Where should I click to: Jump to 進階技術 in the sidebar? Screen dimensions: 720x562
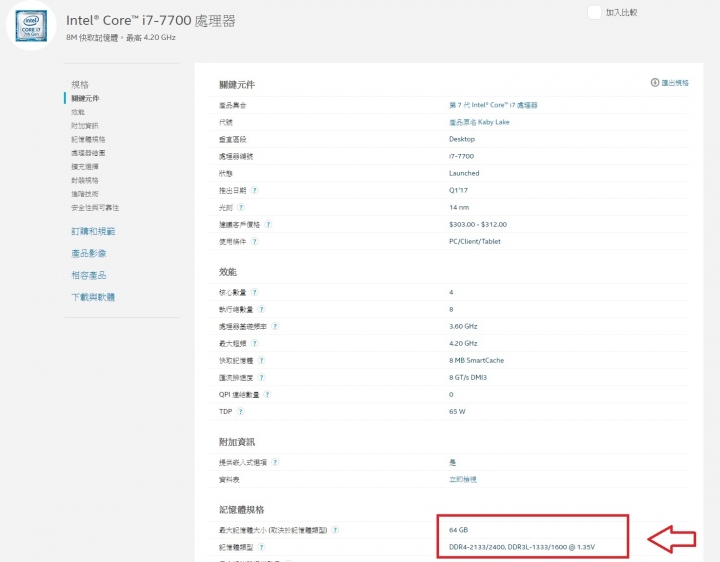point(85,194)
